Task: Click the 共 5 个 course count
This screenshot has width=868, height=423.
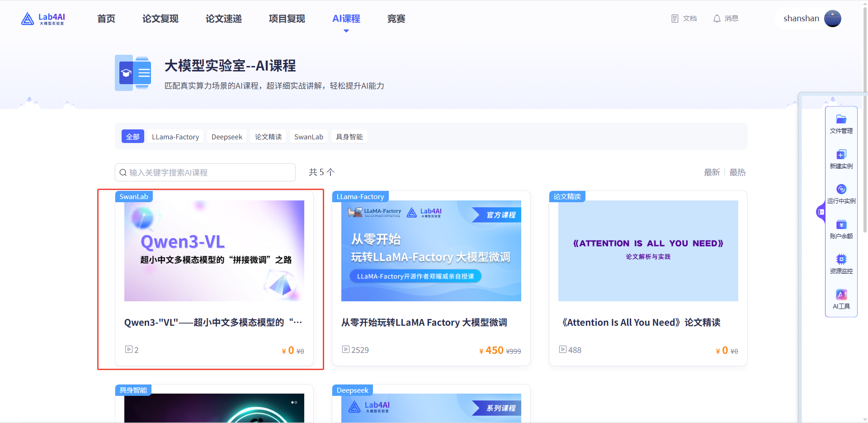Action: (321, 172)
